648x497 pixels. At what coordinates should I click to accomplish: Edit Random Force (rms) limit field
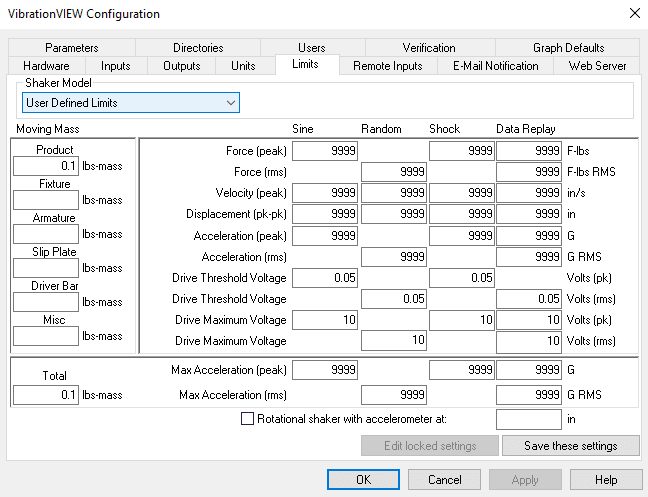click(x=394, y=172)
